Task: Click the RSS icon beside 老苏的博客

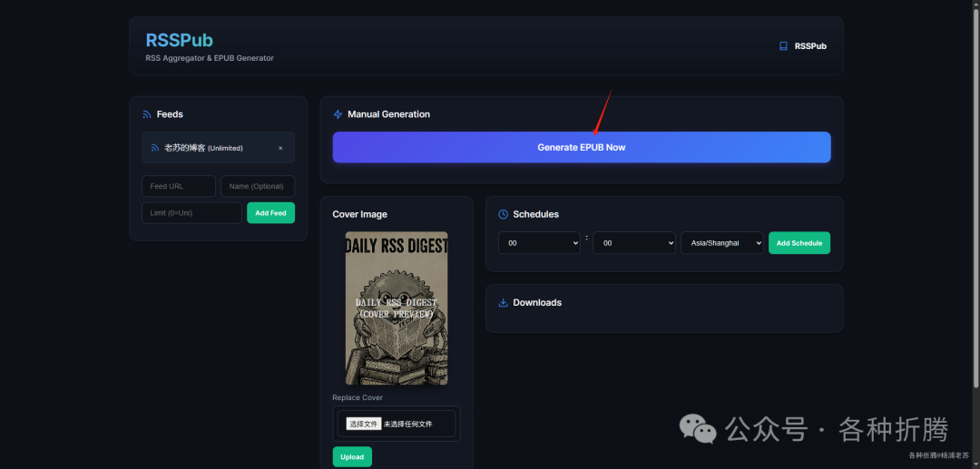Action: click(155, 148)
